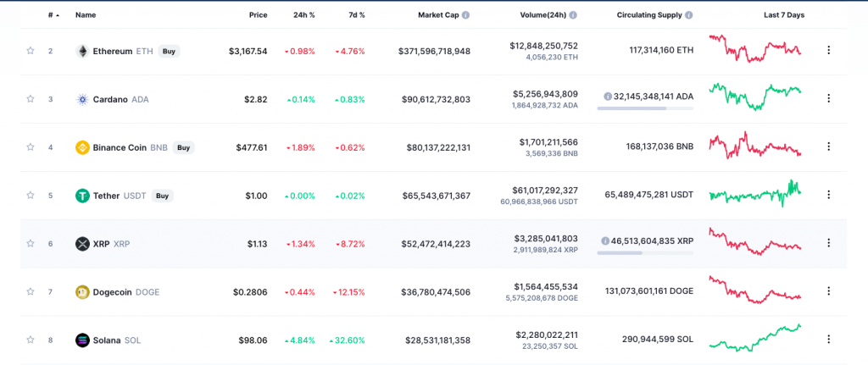Click the Cardano logo icon
The image size is (868, 365).
(82, 100)
